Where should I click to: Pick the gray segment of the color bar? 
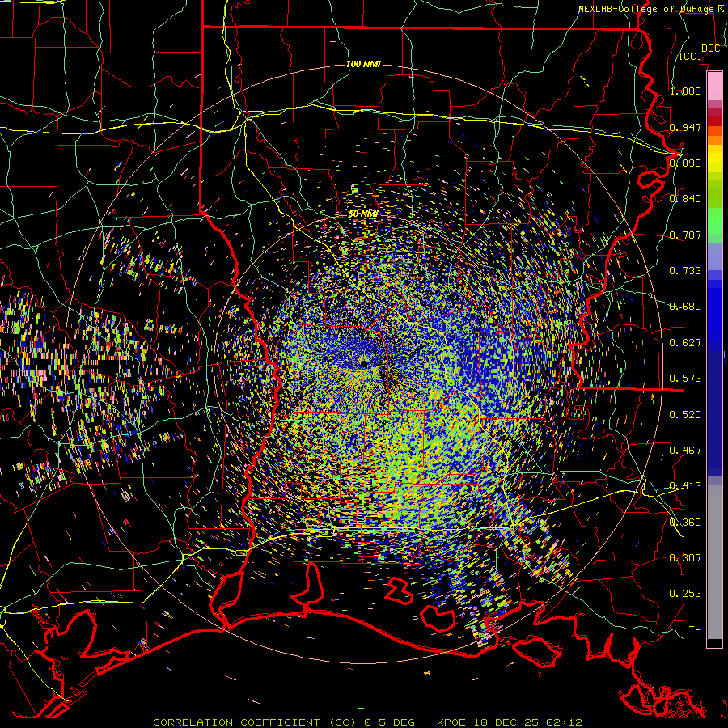pyautogui.click(x=714, y=562)
